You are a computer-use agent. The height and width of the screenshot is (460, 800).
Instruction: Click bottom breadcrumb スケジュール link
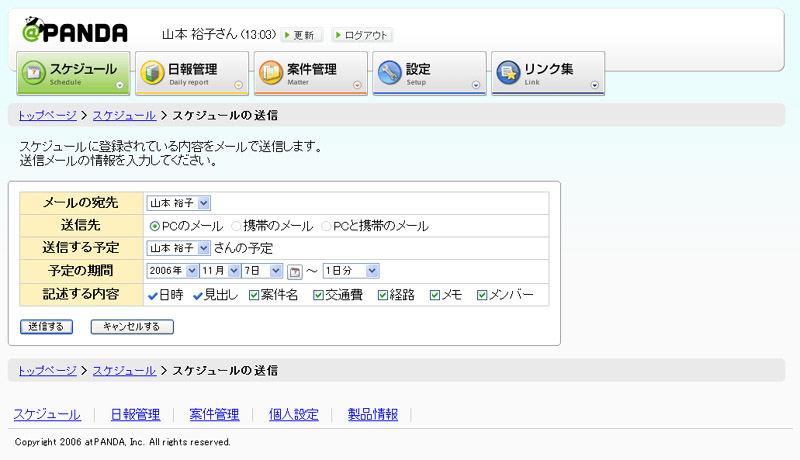pos(124,370)
